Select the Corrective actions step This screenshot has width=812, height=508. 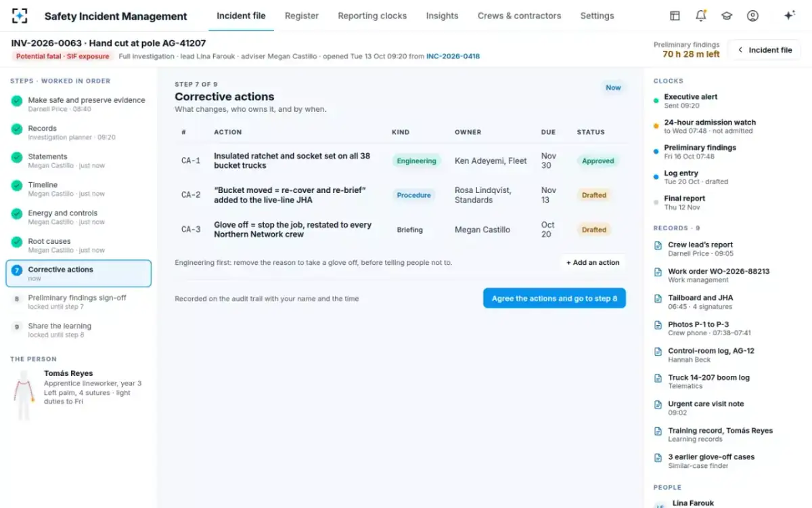tap(78, 274)
